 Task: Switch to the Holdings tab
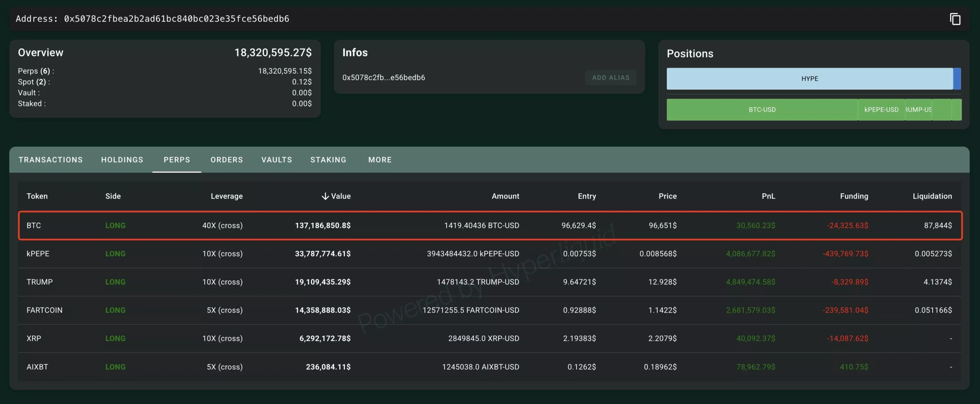[x=122, y=160]
